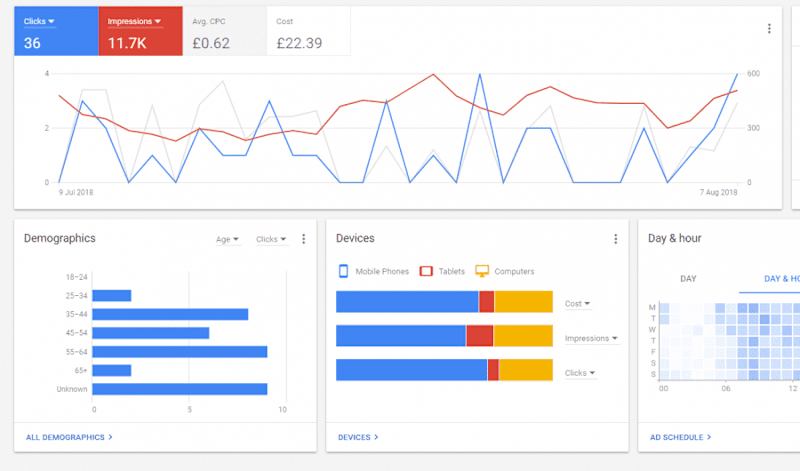Select the Cost metric tile

(x=308, y=31)
